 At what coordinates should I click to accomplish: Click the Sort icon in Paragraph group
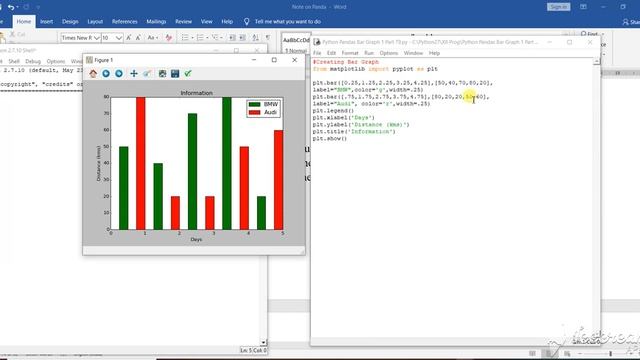256,38
